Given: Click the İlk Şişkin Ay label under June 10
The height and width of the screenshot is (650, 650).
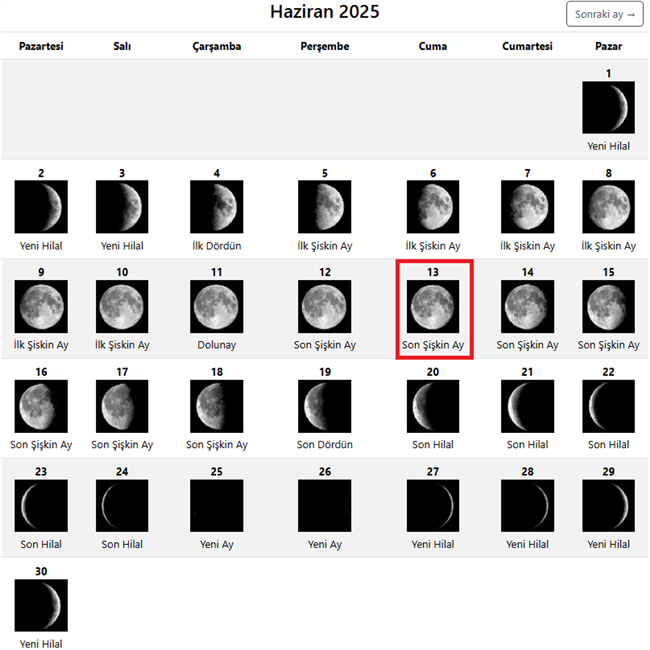Looking at the screenshot, I should tap(122, 345).
